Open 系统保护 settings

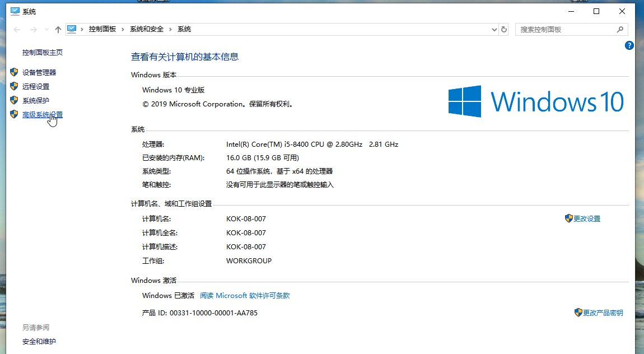coord(36,101)
